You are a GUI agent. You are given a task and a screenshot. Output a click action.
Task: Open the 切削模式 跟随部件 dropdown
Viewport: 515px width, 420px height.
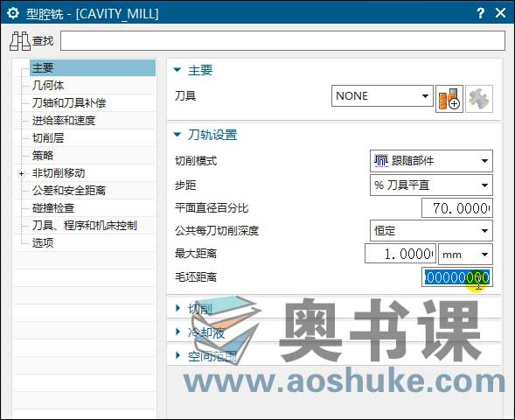431,161
